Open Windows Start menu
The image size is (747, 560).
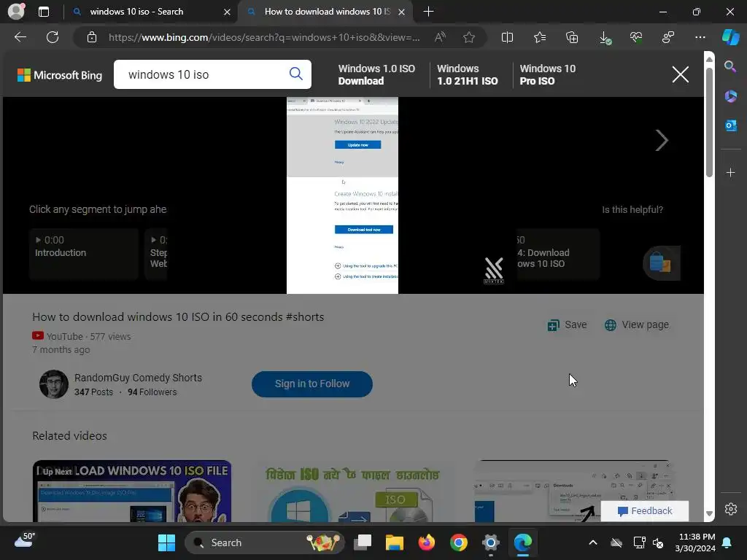tap(167, 542)
